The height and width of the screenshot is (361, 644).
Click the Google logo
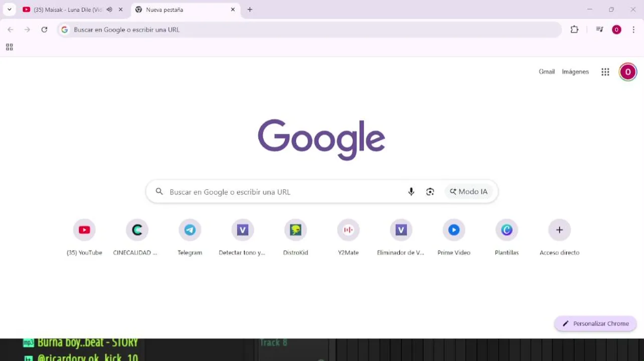[x=321, y=139]
